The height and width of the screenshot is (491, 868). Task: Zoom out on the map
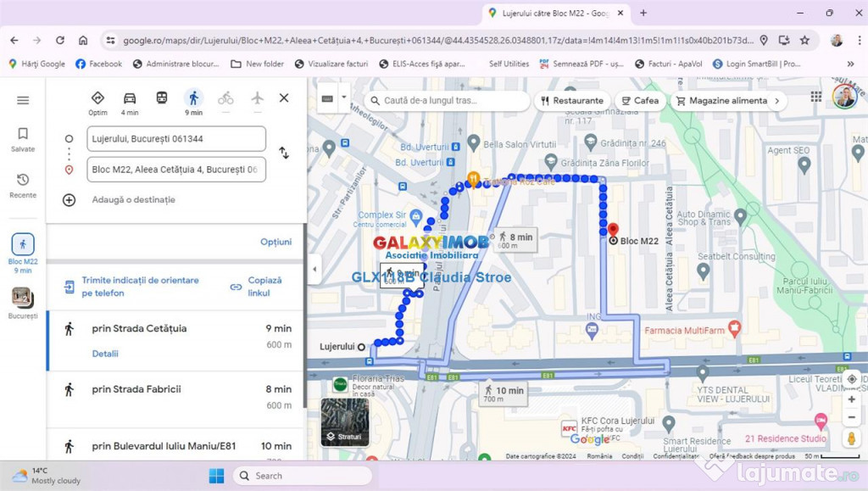pos(851,417)
